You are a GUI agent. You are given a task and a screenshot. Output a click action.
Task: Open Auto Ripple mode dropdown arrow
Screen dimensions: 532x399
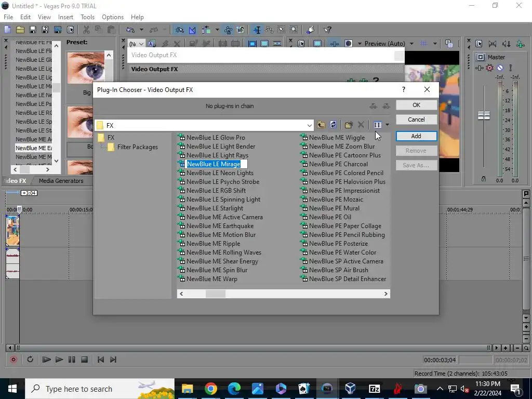(217, 30)
